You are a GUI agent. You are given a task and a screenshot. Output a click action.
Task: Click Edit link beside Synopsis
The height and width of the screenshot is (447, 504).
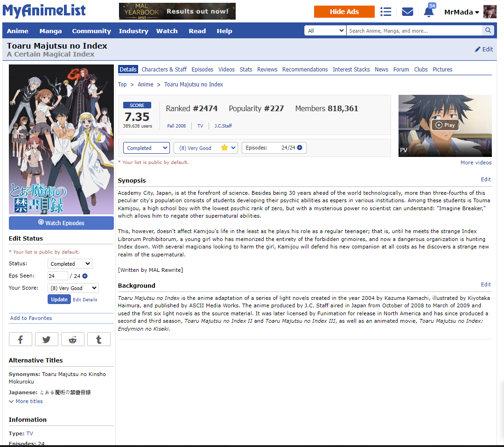485,179
